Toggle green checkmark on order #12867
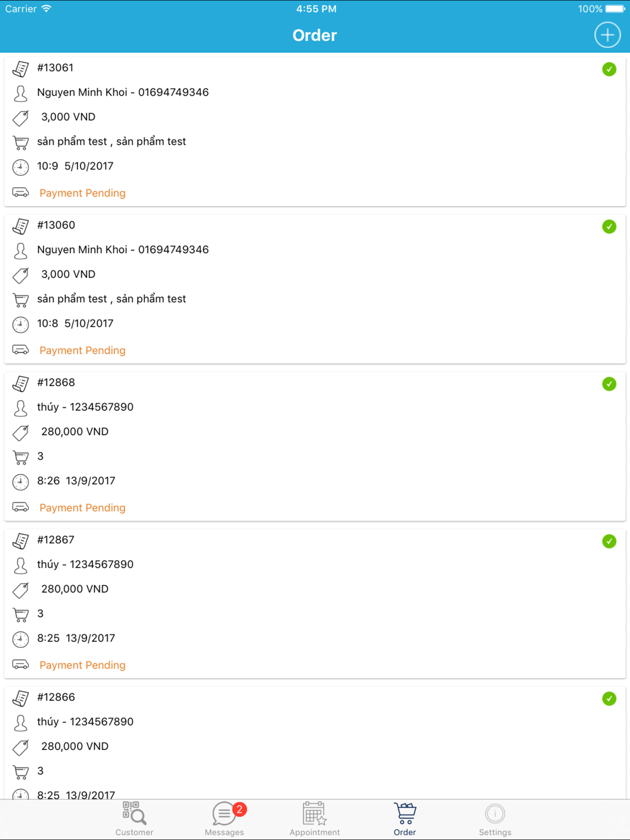 (609, 542)
